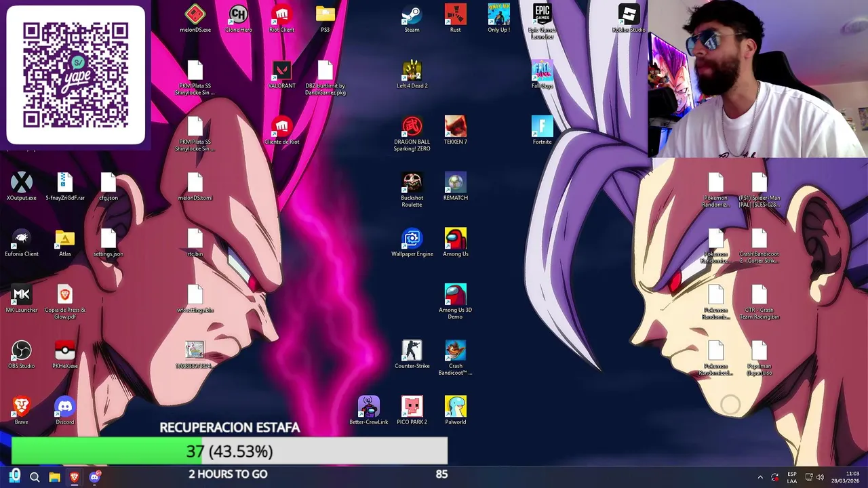This screenshot has height=488, width=868.
Task: Select the Among Us 3D Demo icon
Action: pos(455,302)
